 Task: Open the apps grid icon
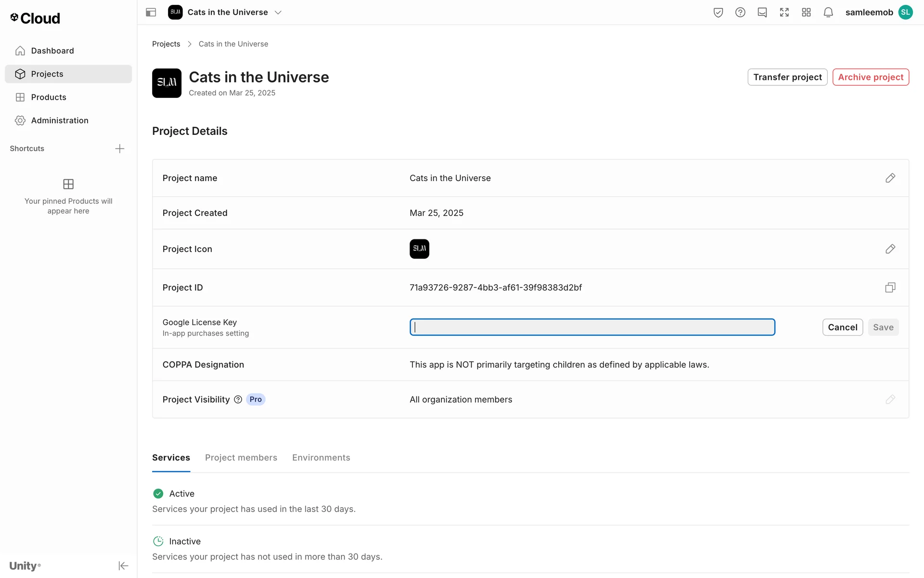point(806,13)
